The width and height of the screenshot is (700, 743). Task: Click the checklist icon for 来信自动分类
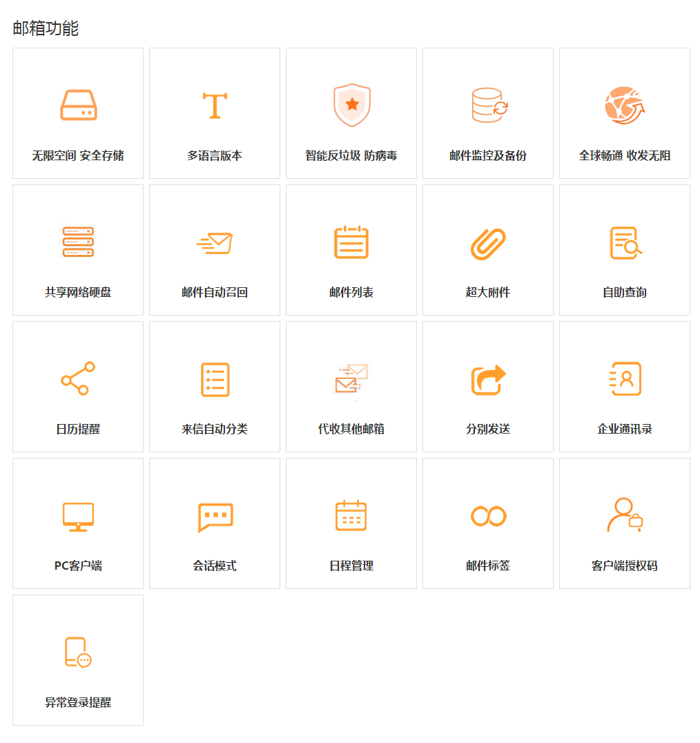coord(215,379)
